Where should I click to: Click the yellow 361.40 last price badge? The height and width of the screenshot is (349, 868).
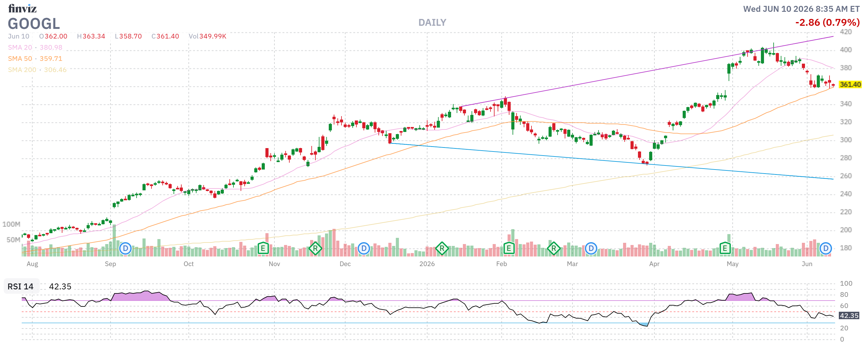850,84
